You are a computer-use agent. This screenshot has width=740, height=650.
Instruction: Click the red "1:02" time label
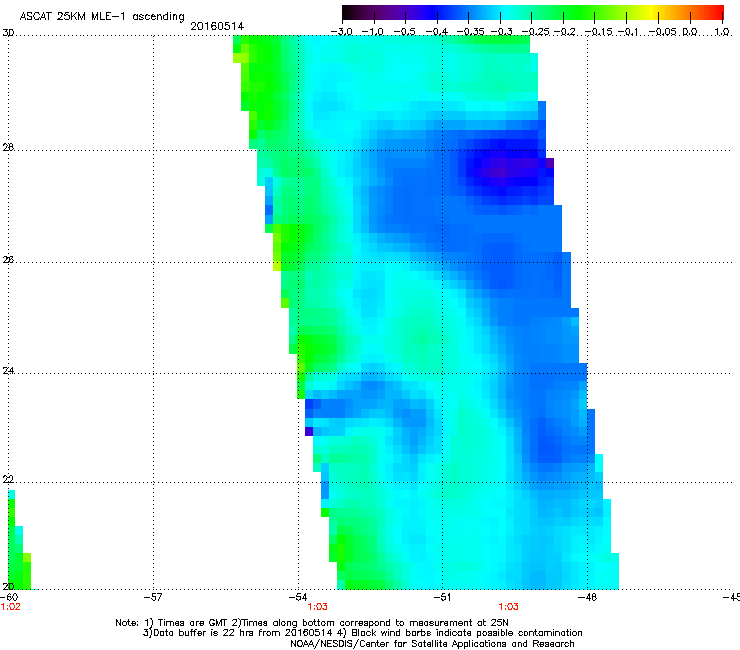10,607
